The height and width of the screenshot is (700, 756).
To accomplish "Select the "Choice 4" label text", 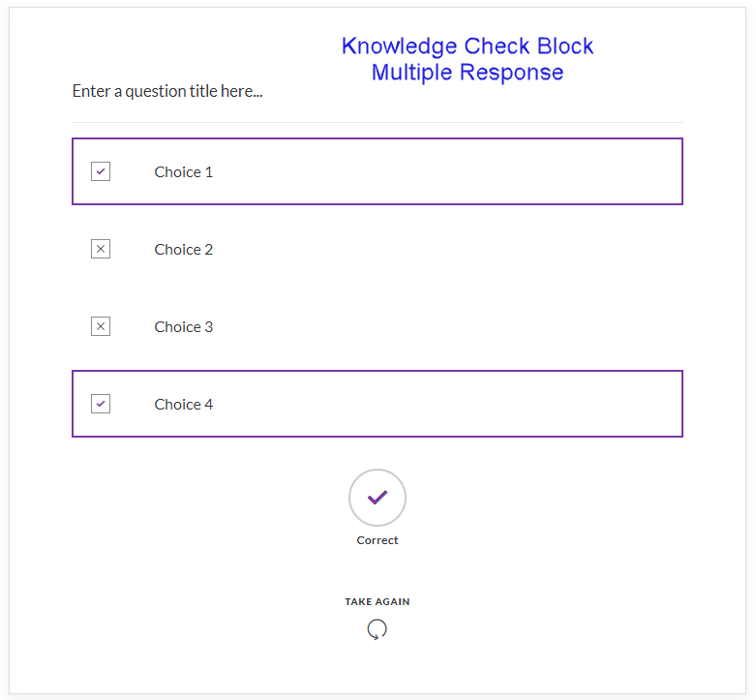I will (184, 404).
